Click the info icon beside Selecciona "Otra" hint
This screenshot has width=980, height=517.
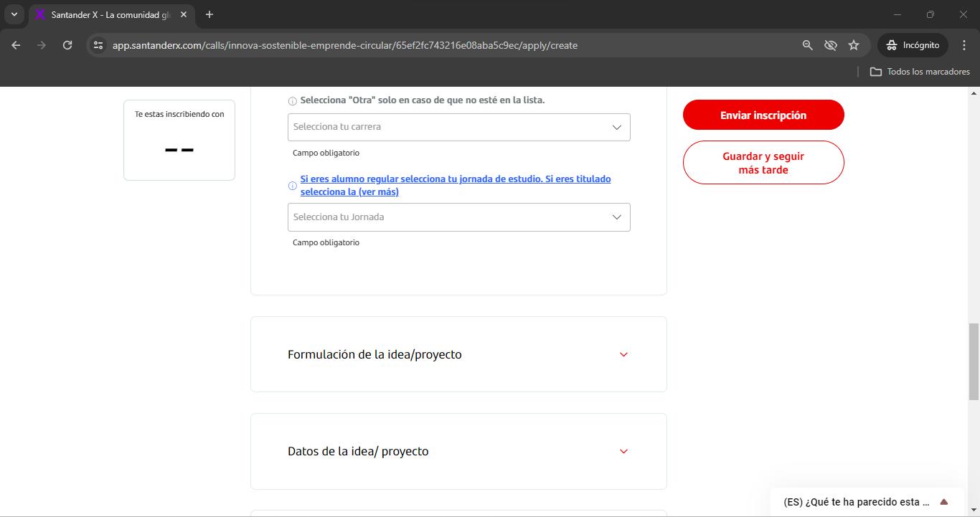[292, 101]
